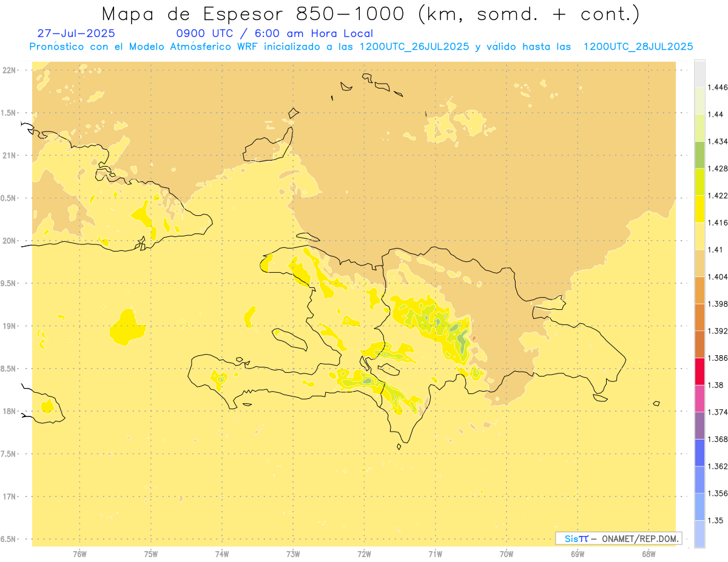Click the longitude label 73W
The image size is (728, 562).
(x=293, y=554)
